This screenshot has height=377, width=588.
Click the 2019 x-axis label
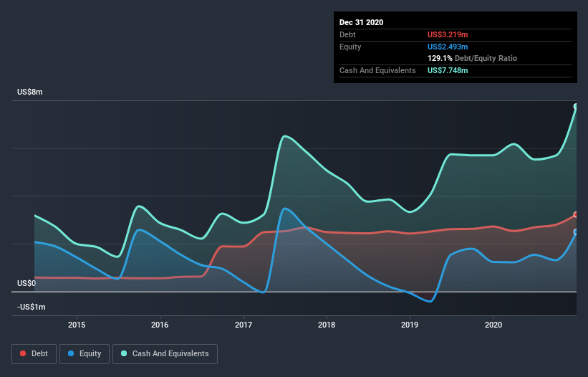(x=410, y=325)
